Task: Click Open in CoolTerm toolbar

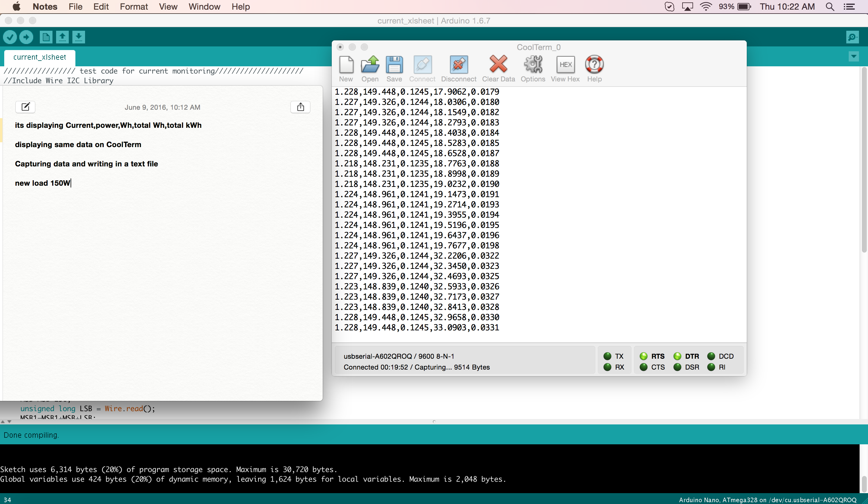Action: (370, 68)
